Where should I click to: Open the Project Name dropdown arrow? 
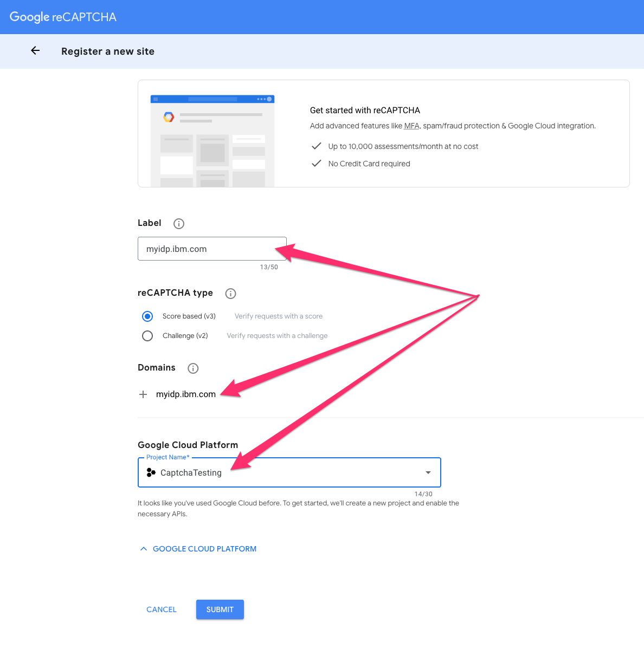click(x=428, y=472)
